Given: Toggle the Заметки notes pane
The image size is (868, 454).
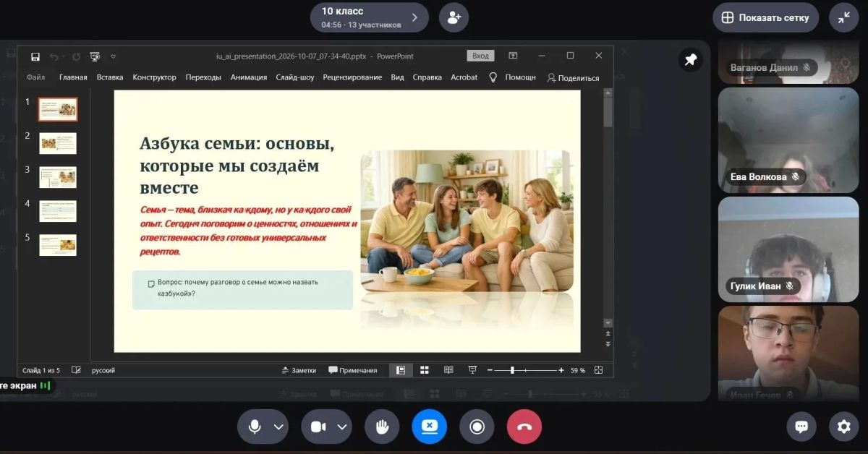Looking at the screenshot, I should pos(299,370).
